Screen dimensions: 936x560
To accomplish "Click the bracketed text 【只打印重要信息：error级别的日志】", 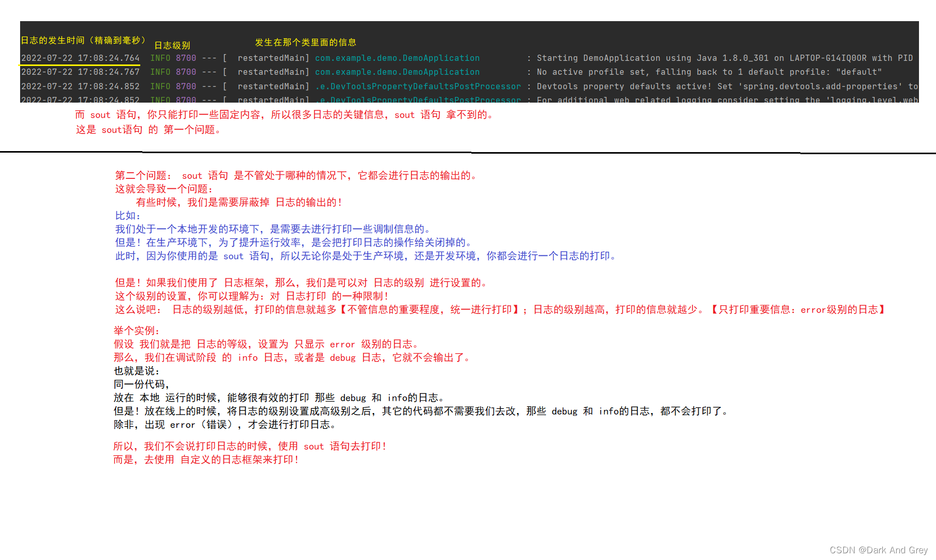I will [x=798, y=310].
